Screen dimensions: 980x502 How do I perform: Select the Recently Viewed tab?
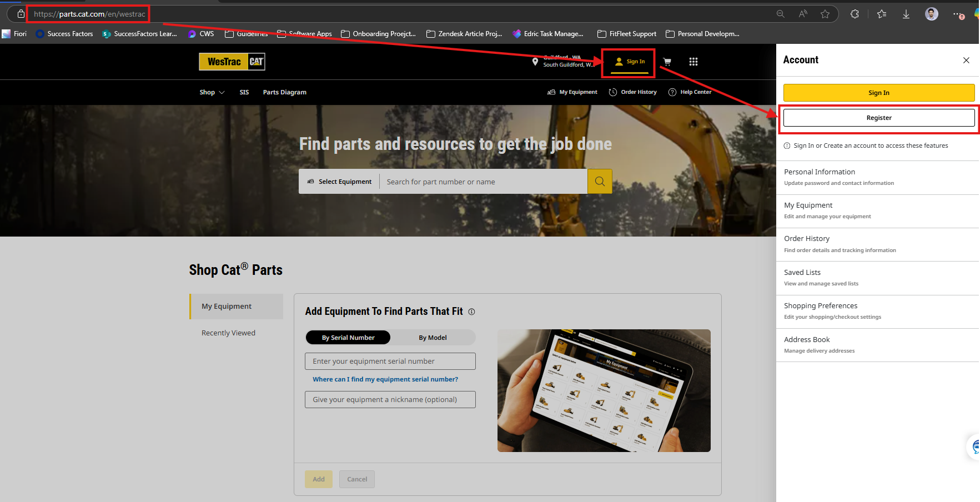[x=228, y=333]
